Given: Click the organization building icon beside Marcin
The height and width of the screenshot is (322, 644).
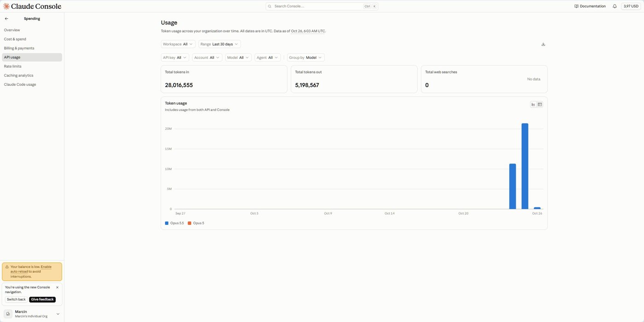Looking at the screenshot, I should (8, 314).
